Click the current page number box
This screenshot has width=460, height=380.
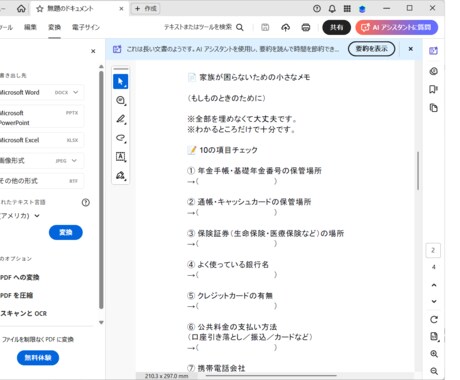(x=433, y=250)
